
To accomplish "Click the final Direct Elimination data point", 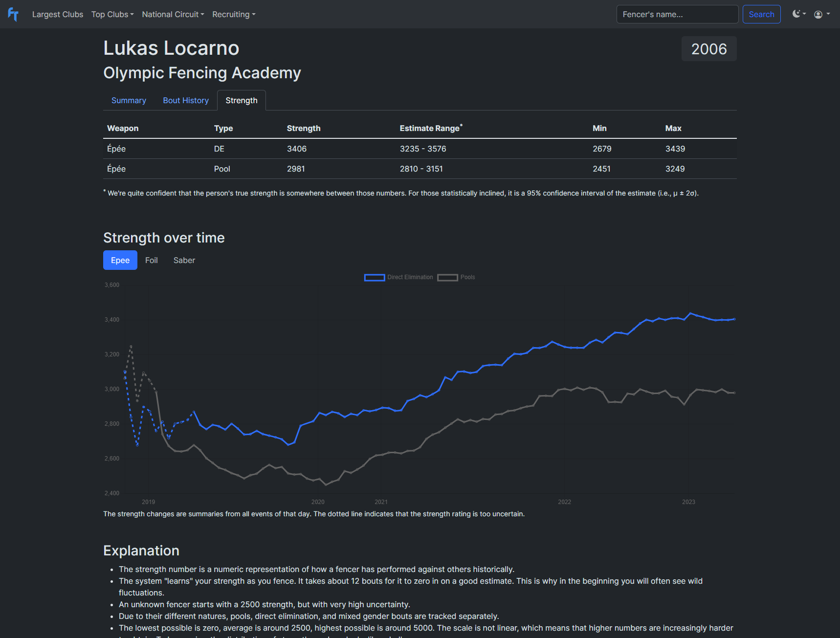I will pyautogui.click(x=734, y=319).
